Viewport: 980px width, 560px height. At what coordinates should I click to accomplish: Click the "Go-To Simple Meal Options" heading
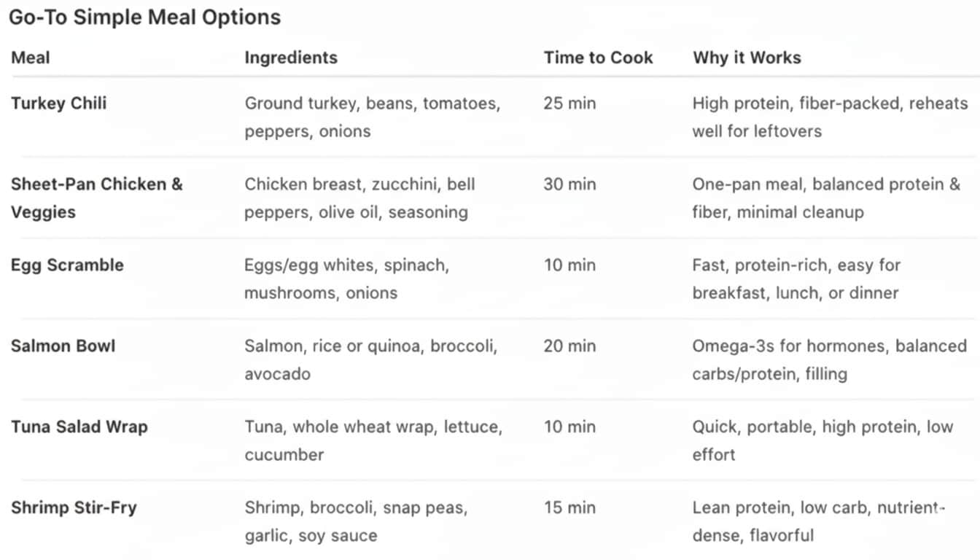pos(144,17)
